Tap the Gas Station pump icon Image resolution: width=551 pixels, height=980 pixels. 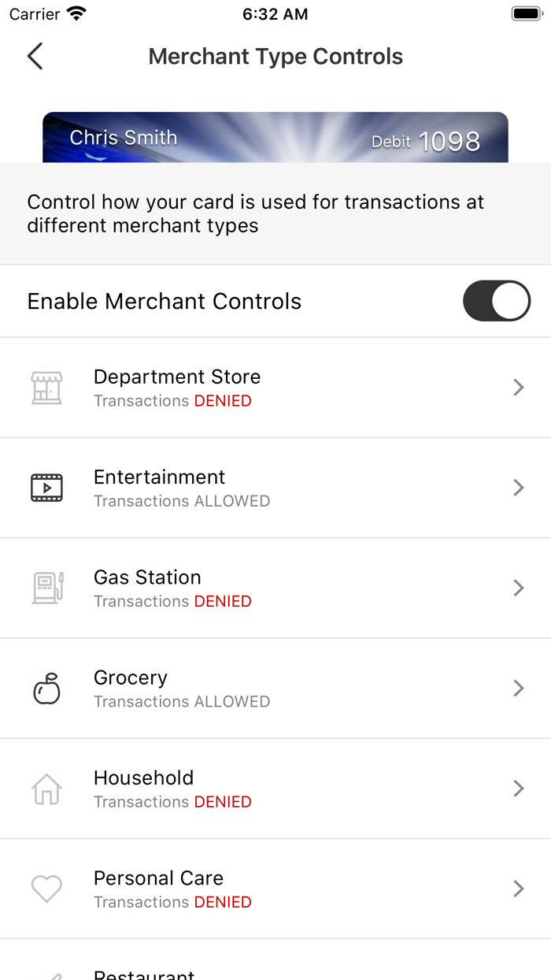click(46, 588)
